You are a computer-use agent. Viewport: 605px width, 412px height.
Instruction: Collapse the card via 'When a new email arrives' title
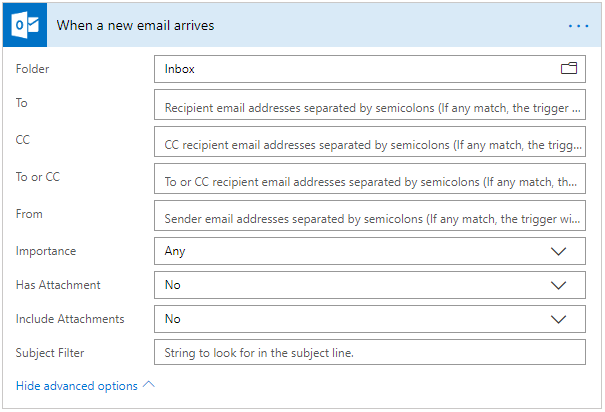[x=135, y=25]
